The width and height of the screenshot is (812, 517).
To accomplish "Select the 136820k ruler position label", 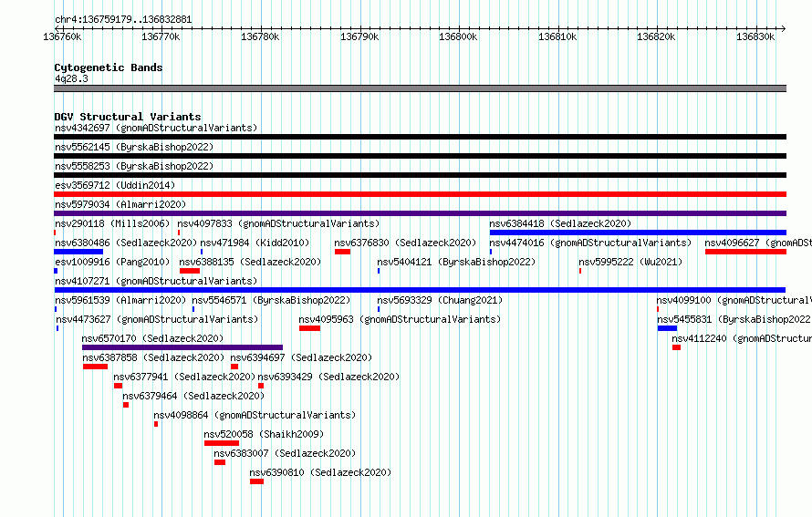I will click(x=656, y=36).
